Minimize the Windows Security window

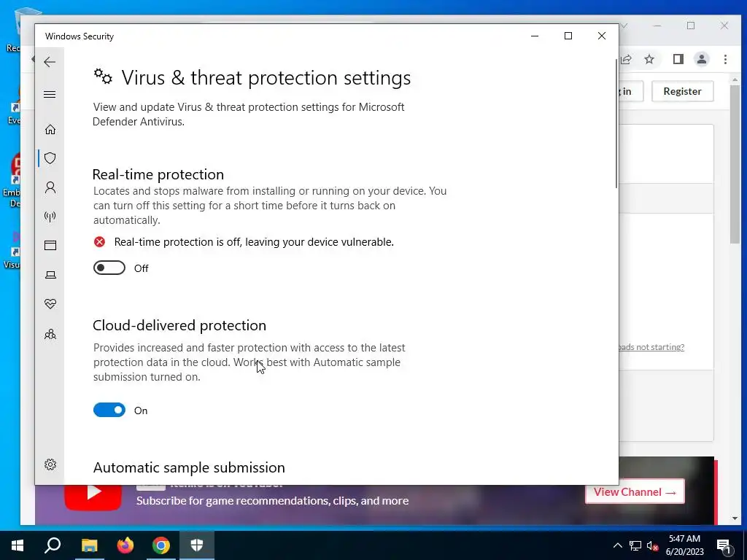535,36
